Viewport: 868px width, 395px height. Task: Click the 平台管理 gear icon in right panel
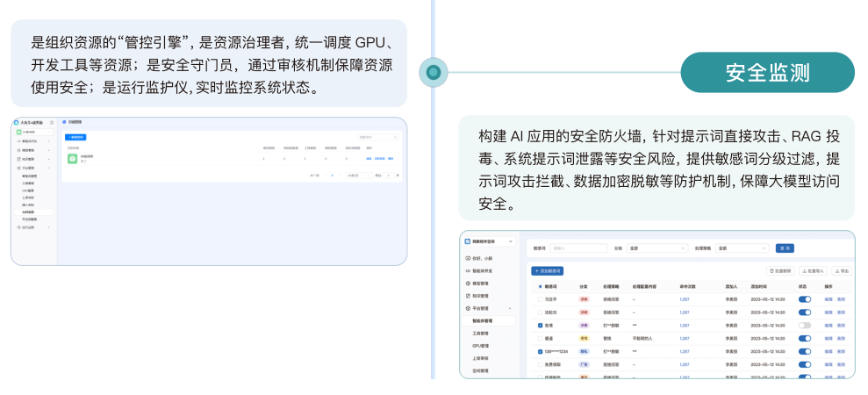point(466,308)
